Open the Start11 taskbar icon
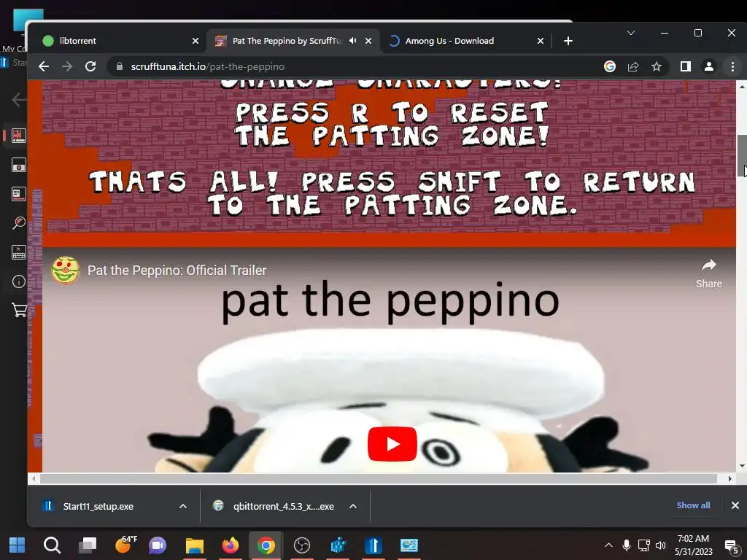 pyautogui.click(x=373, y=545)
